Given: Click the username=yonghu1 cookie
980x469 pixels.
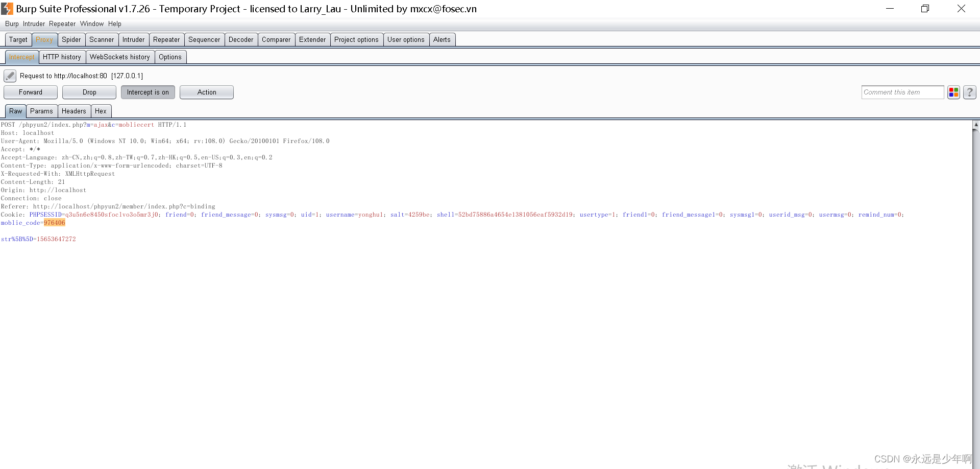Looking at the screenshot, I should (354, 215).
